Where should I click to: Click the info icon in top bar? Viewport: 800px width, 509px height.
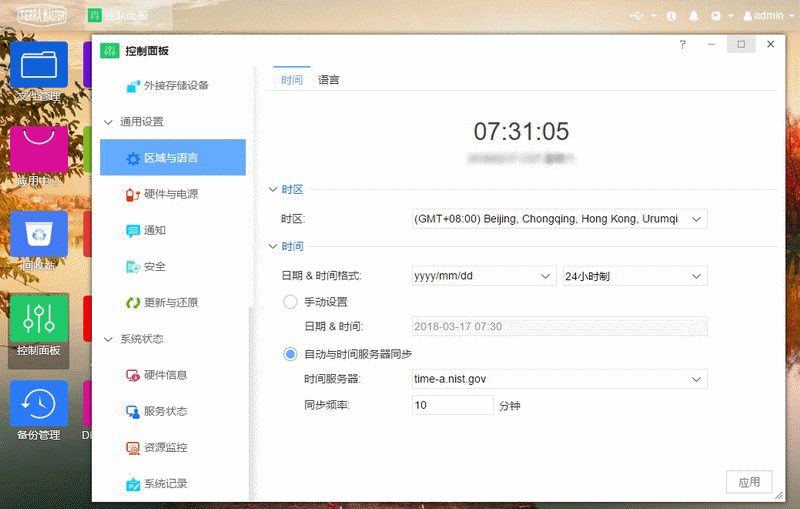tap(671, 16)
